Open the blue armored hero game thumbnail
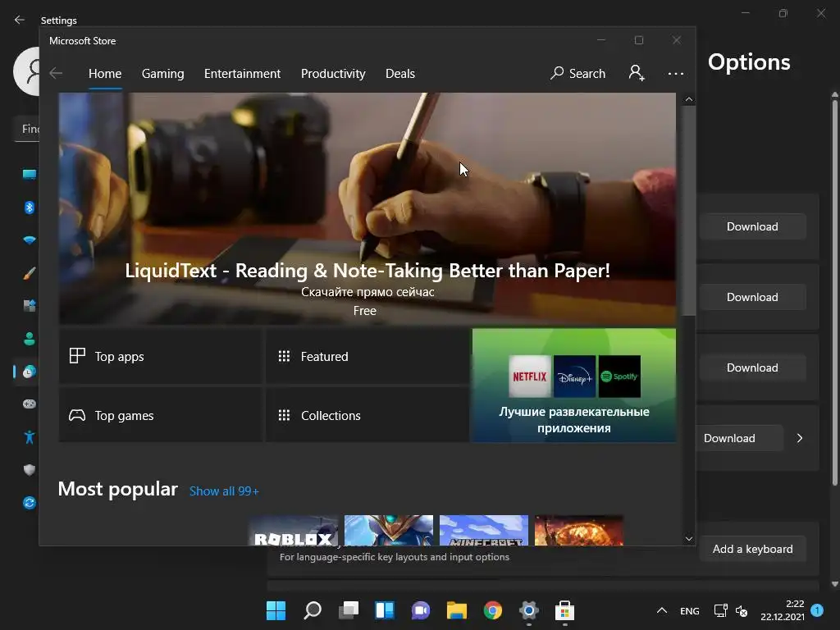Screen dimensions: 840x630 pos(388,531)
